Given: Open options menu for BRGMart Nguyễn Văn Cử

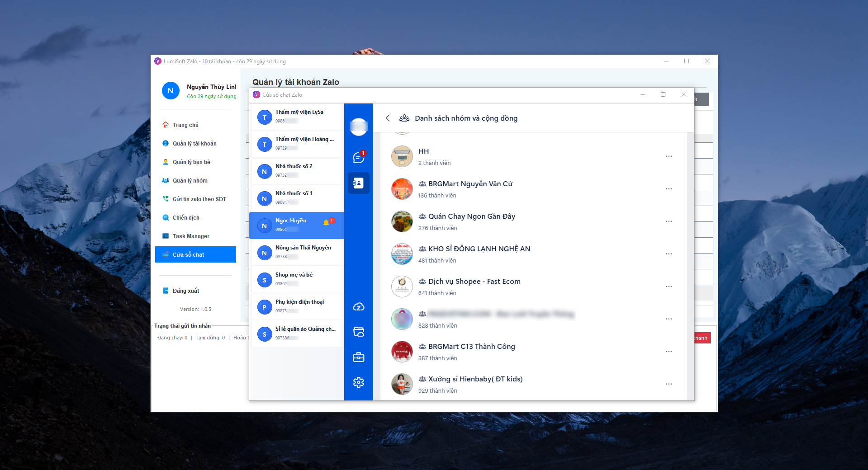Looking at the screenshot, I should [x=669, y=188].
